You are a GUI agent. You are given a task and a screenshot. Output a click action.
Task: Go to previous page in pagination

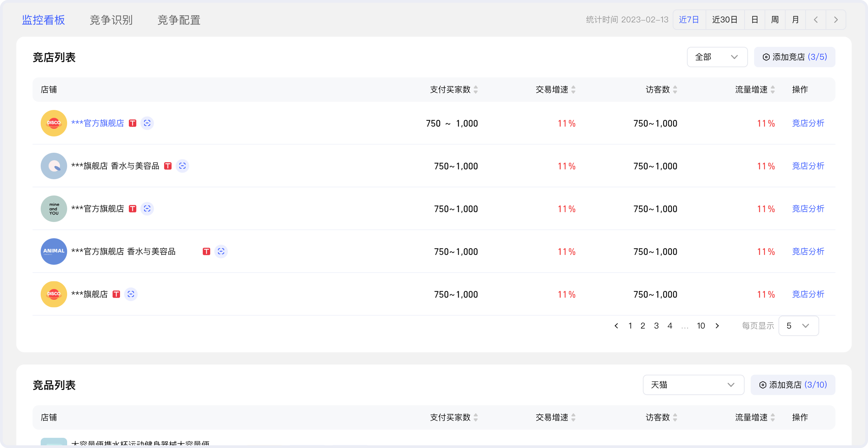pos(616,326)
